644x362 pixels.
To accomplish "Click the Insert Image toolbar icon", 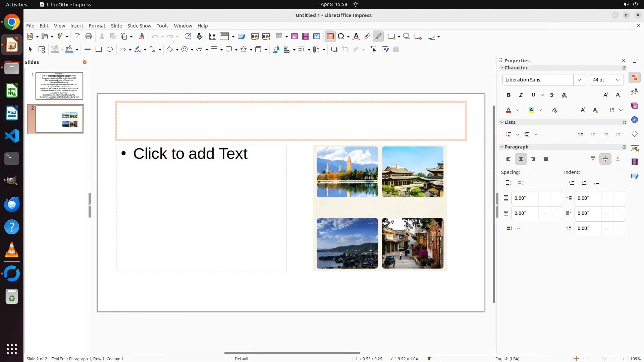I will point(294,37).
